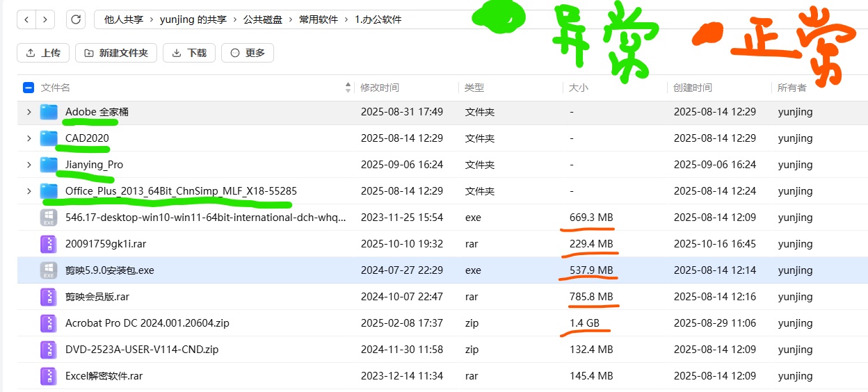This screenshot has height=392, width=868.
Task: Expand the CAD2020 folder row
Action: (29, 138)
